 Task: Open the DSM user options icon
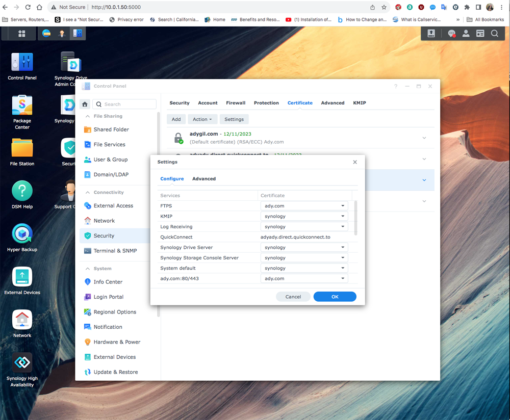click(x=466, y=34)
